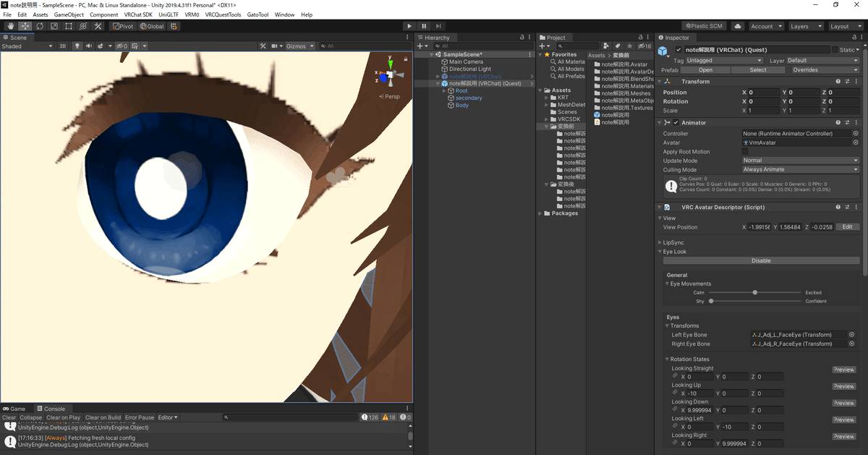
Task: Open Update Mode dropdown set to Normal
Action: click(800, 161)
